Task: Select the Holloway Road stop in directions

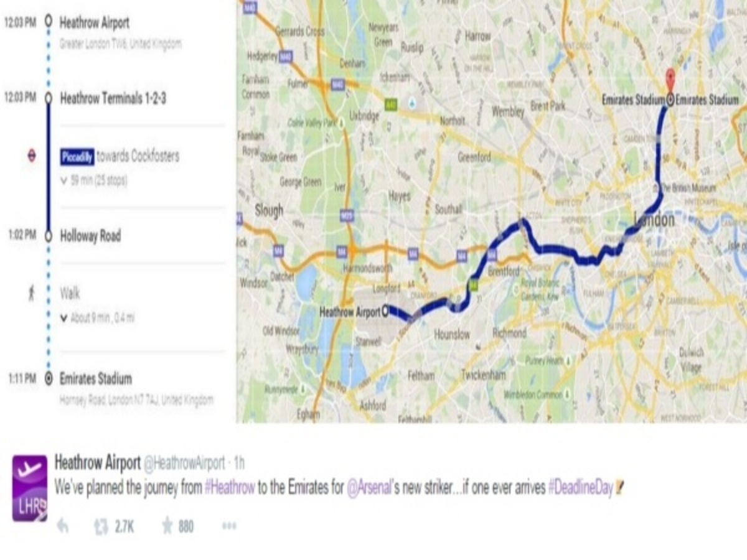Action: 90,236
